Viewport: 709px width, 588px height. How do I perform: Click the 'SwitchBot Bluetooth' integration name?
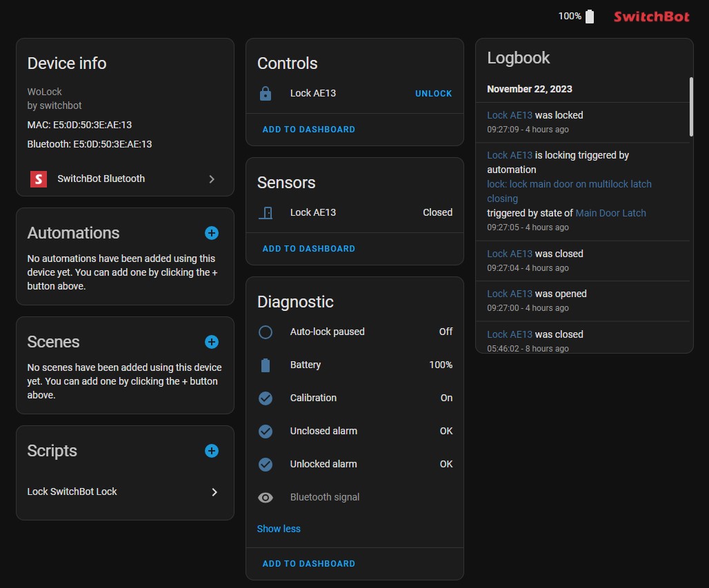click(x=101, y=179)
